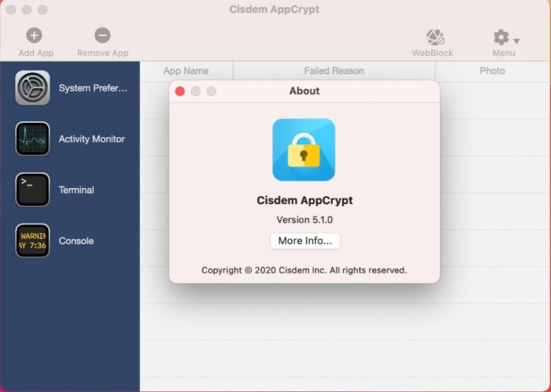Click the 'Cisdem AppCrypt' name in About dialog
This screenshot has height=392, width=551.
(x=304, y=200)
